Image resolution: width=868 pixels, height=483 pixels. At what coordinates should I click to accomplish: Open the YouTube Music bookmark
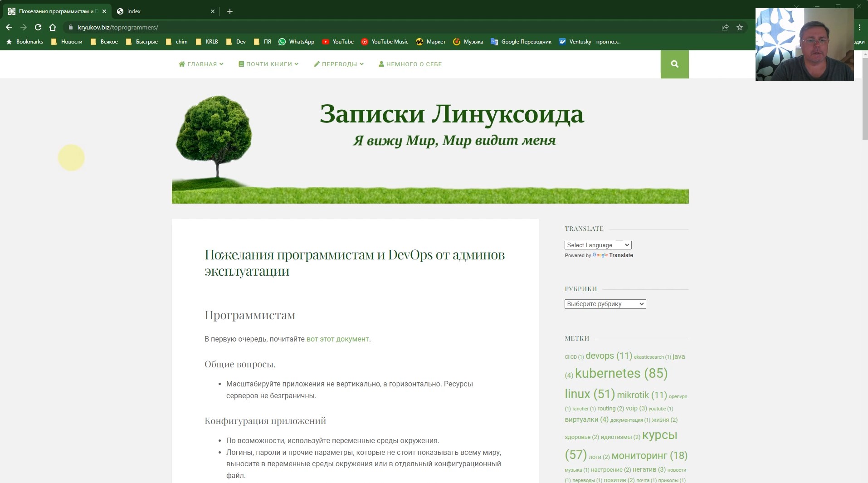(385, 42)
